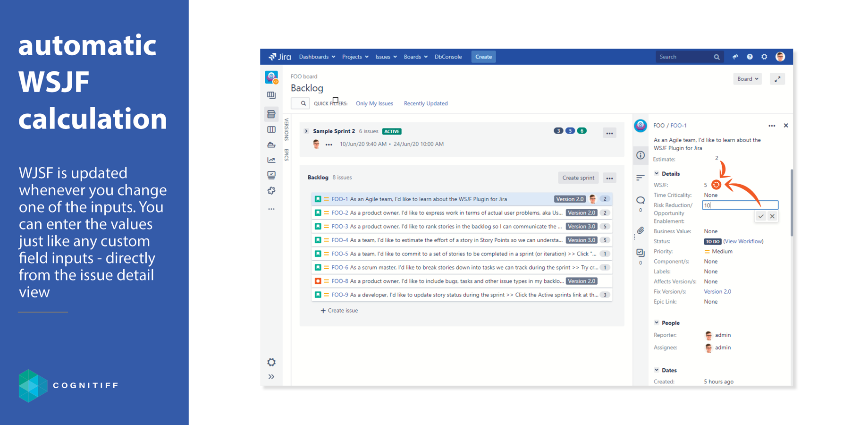868x425 pixels.
Task: Open the Reports chart icon in sidebar
Action: click(x=271, y=160)
